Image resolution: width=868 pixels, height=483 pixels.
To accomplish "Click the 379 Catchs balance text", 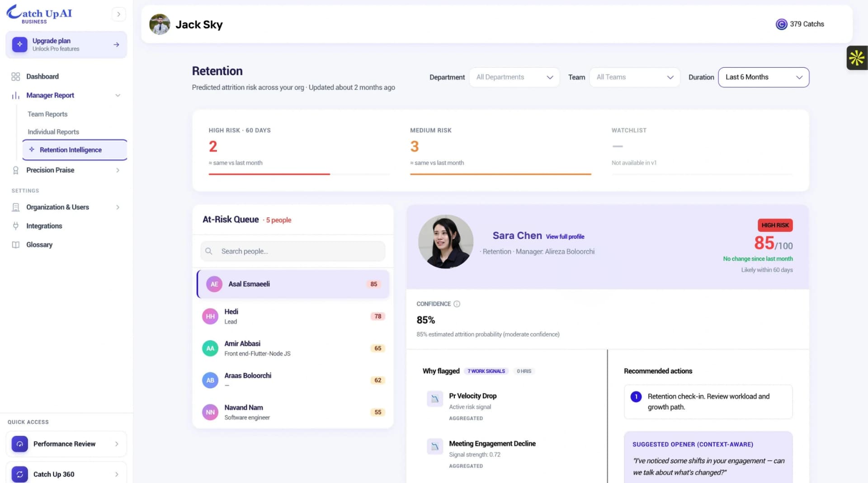I will (x=807, y=24).
